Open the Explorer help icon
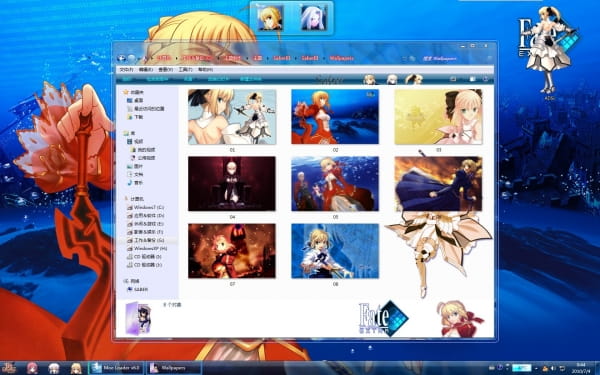Viewport: 600px width, 375px height. point(485,79)
